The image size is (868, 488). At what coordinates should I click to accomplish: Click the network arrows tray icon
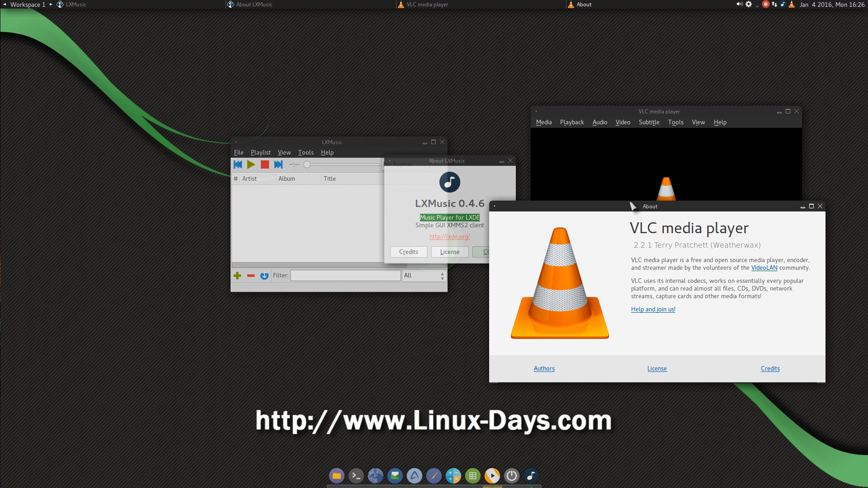tap(774, 4)
